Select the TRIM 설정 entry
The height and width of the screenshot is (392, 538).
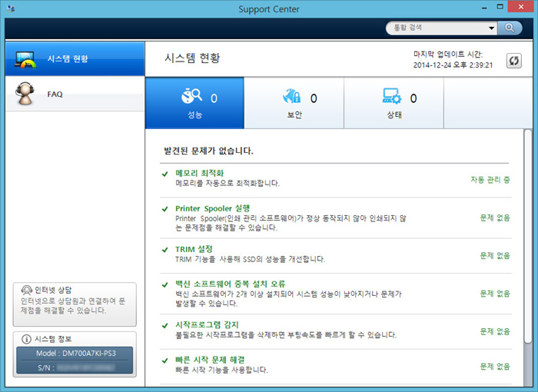coord(194,249)
